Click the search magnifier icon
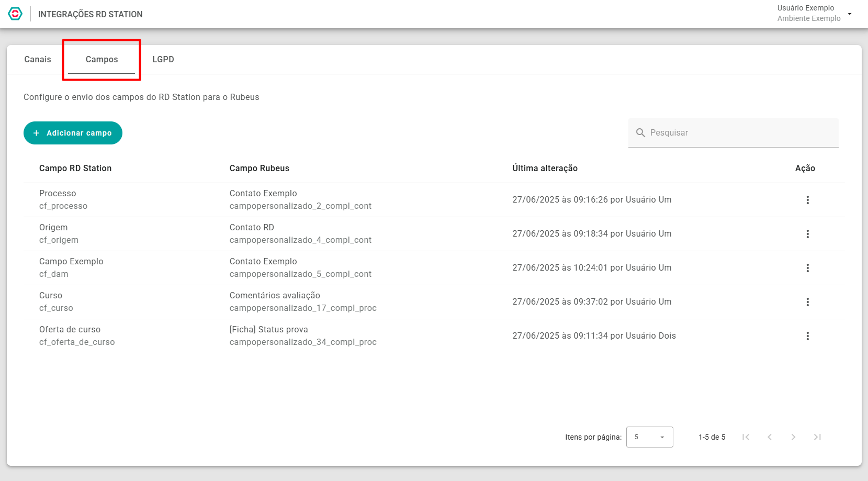 click(640, 133)
